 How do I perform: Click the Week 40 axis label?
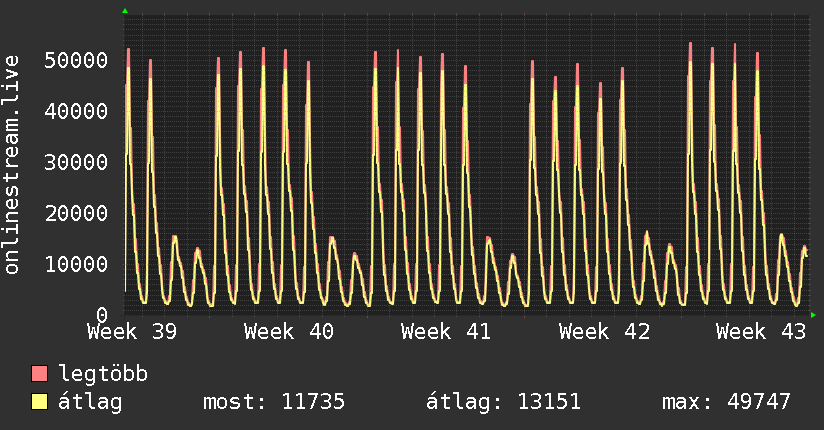[x=289, y=332]
